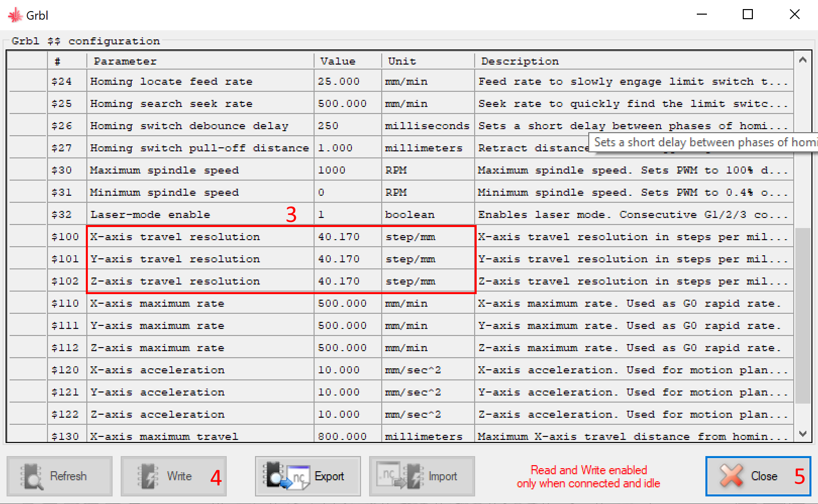The height and width of the screenshot is (504, 818).
Task: Click the 1000 value cell
Action: tap(348, 170)
